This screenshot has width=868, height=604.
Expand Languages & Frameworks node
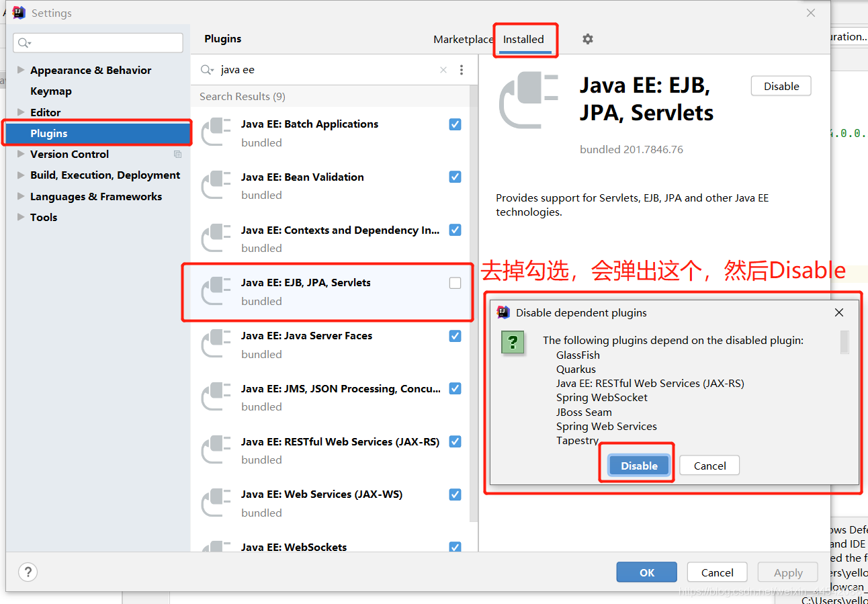(21, 196)
